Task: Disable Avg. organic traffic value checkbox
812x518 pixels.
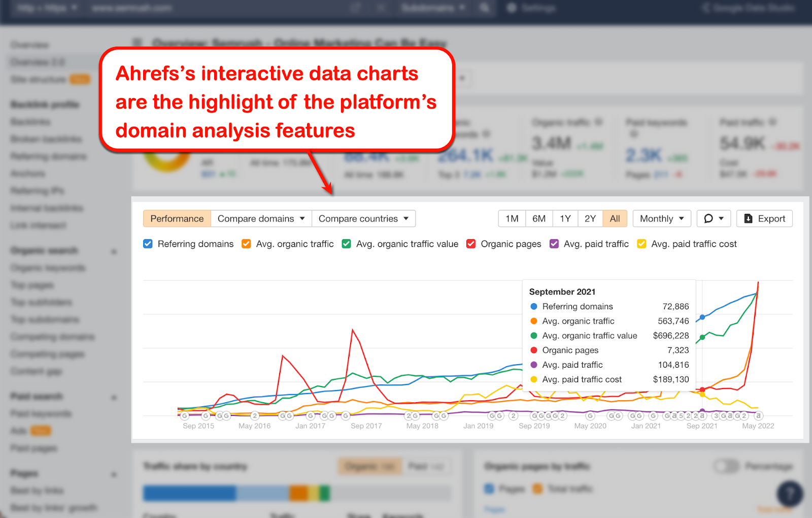Action: [347, 244]
